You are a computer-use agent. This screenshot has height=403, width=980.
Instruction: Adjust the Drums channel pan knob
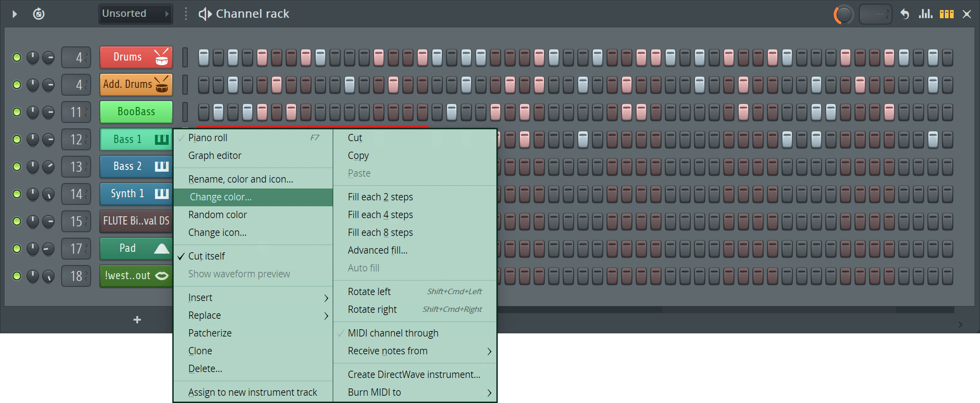(x=32, y=57)
